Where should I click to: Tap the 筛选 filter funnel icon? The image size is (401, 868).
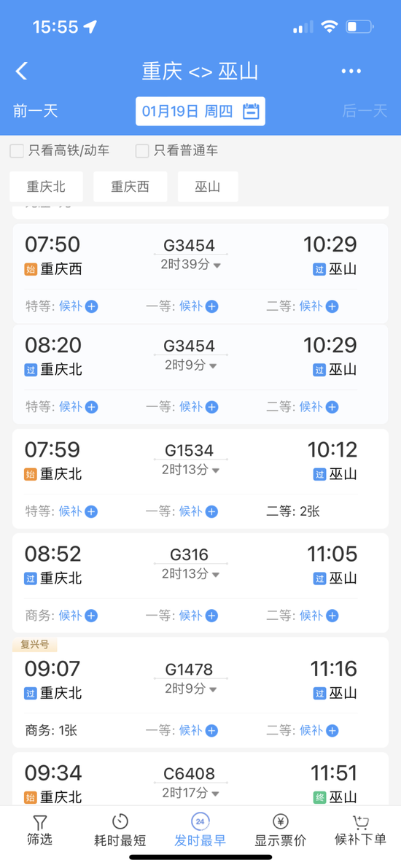coord(40,823)
